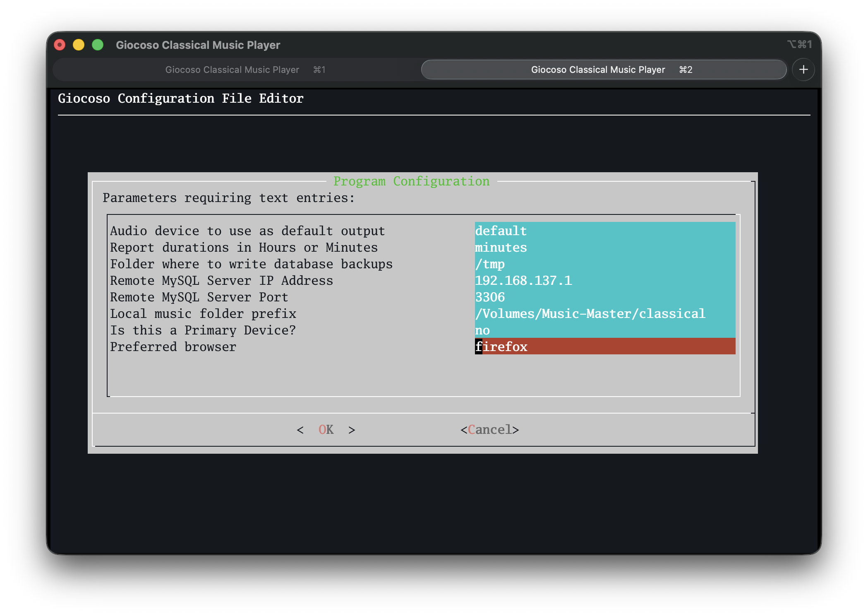Click the 'Program Configuration' dialog title
This screenshot has width=868, height=616.
[x=411, y=181]
